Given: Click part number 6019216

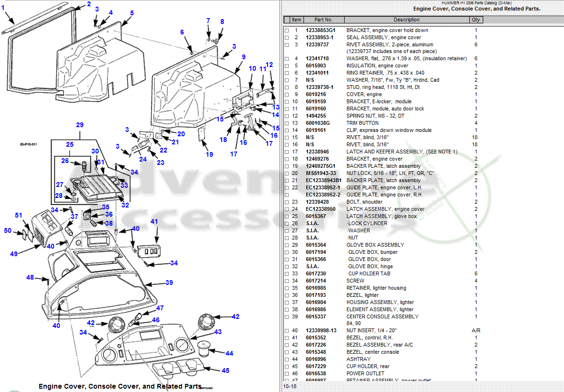Looking at the screenshot, I should point(316,95).
